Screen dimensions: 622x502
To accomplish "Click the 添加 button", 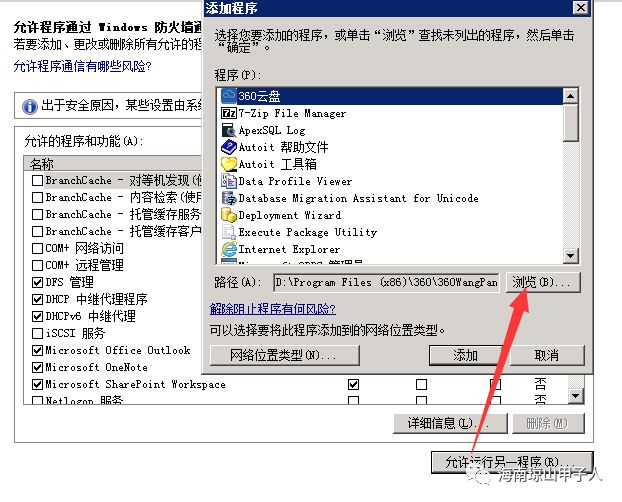I will coord(465,355).
